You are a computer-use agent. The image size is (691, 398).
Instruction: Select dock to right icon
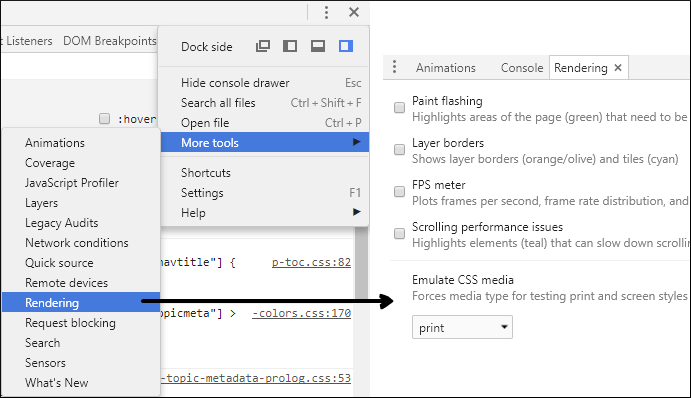tap(346, 46)
